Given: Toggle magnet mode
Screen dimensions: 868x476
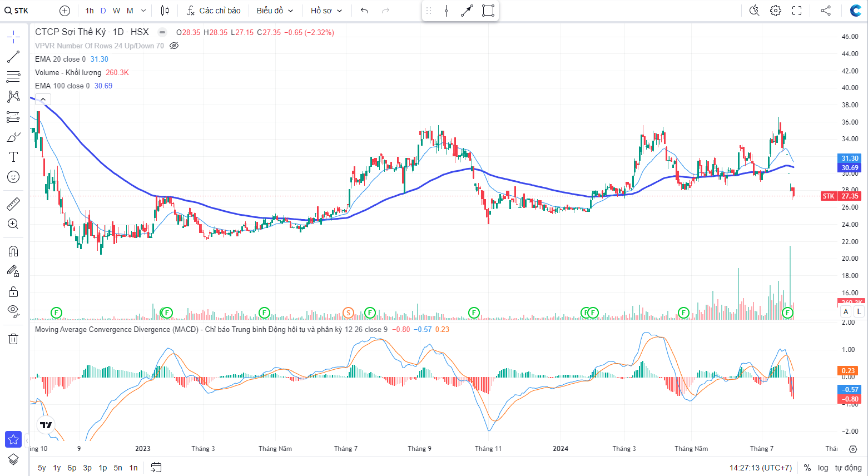Looking at the screenshot, I should tap(13, 251).
